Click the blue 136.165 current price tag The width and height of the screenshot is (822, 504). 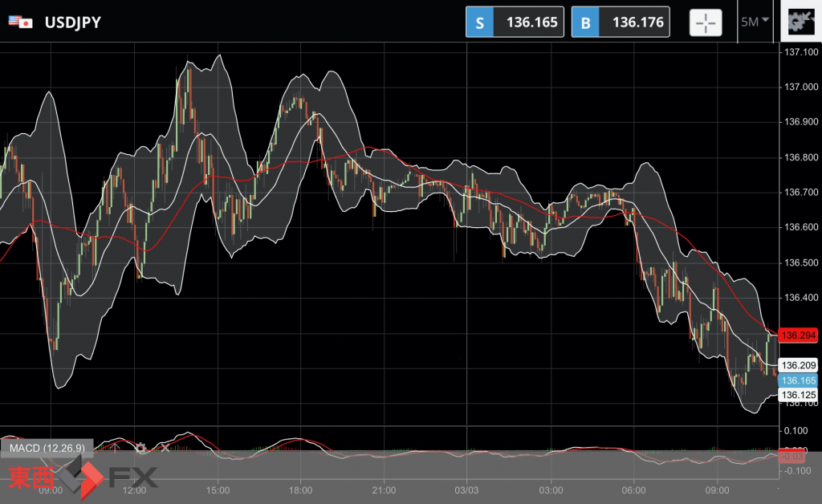coord(799,380)
